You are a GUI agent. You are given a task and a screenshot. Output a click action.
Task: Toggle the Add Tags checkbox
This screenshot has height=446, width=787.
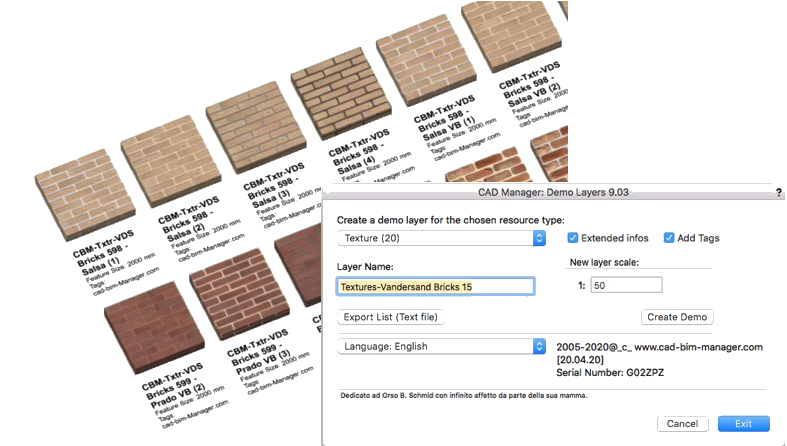click(669, 238)
